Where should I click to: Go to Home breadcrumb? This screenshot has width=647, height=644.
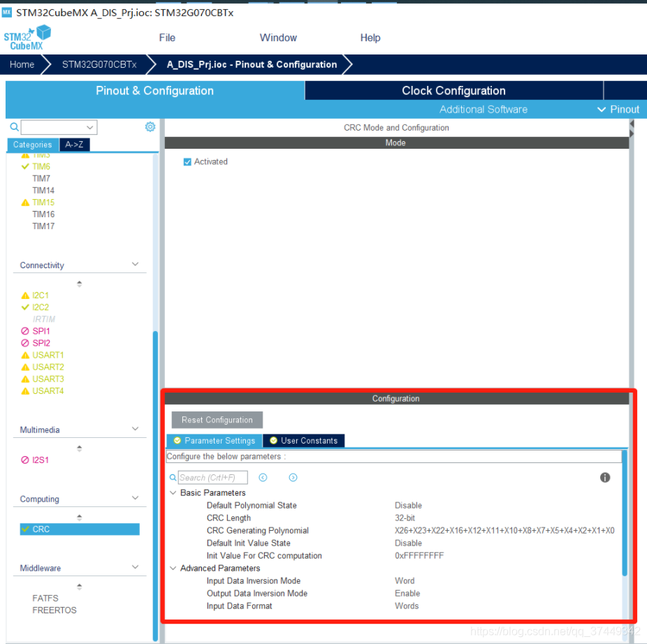tap(22, 64)
